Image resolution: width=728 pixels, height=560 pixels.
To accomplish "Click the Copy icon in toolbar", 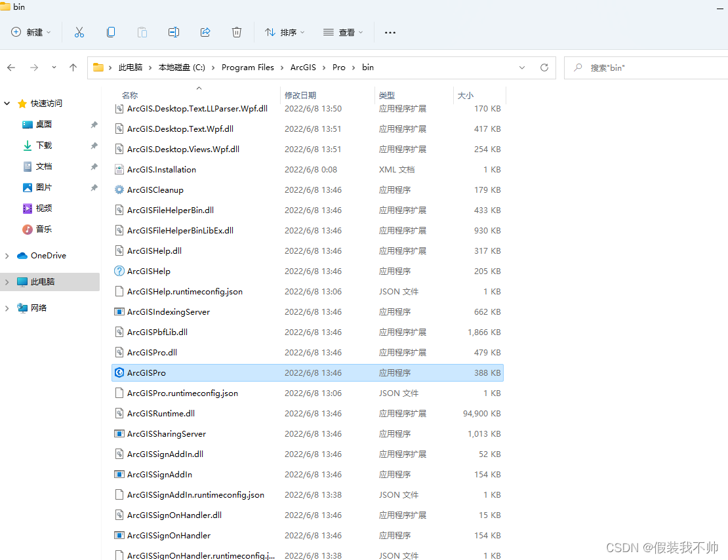I will (110, 32).
